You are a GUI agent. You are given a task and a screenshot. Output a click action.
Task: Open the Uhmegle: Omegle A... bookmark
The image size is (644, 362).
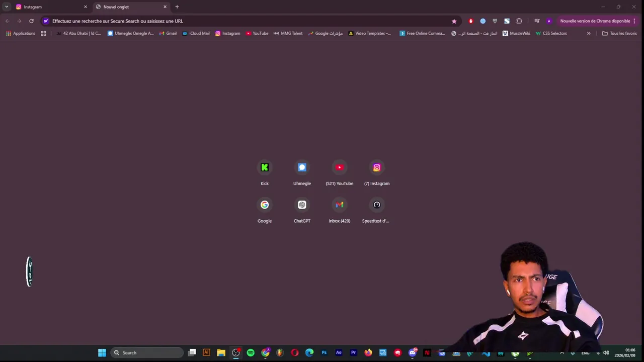coord(131,33)
